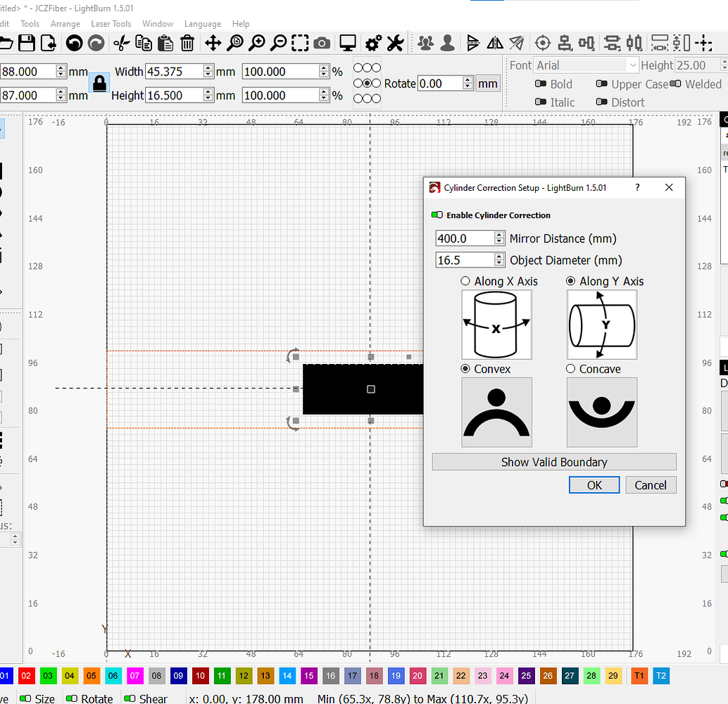Click the Group objects icon
Image resolution: width=728 pixels, height=704 pixels.
pyautogui.click(x=425, y=43)
